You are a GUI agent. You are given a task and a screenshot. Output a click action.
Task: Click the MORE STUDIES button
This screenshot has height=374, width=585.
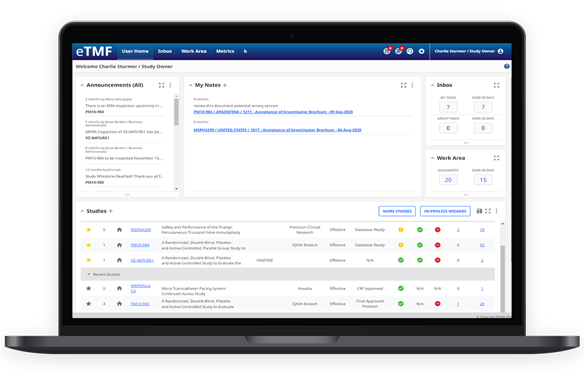click(397, 211)
